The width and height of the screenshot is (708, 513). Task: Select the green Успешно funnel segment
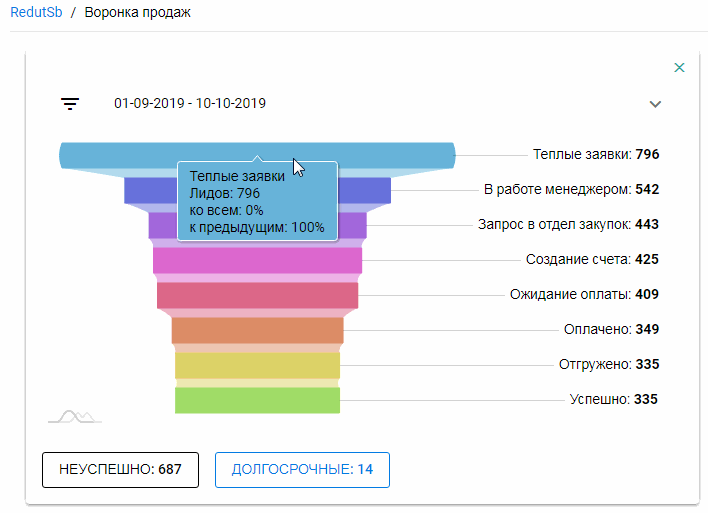click(x=257, y=400)
